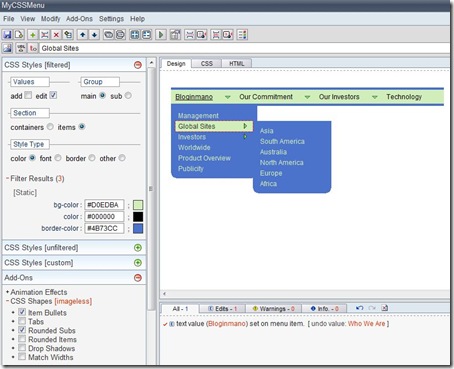
Task: Expand the CSS Styles [custom] panel
Action: tap(138, 263)
